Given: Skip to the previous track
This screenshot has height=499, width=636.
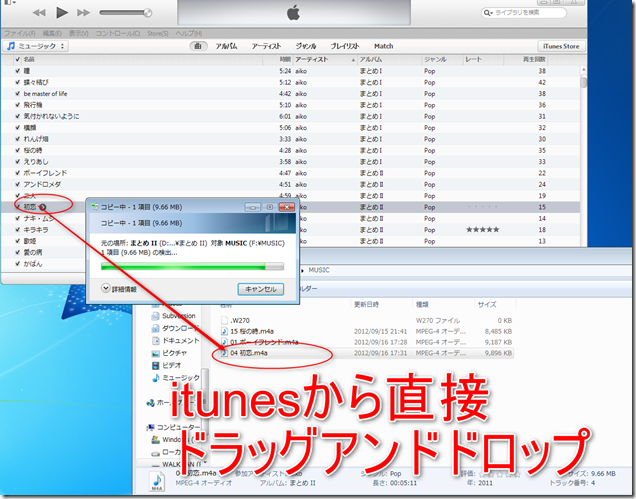Looking at the screenshot, I should coord(39,13).
